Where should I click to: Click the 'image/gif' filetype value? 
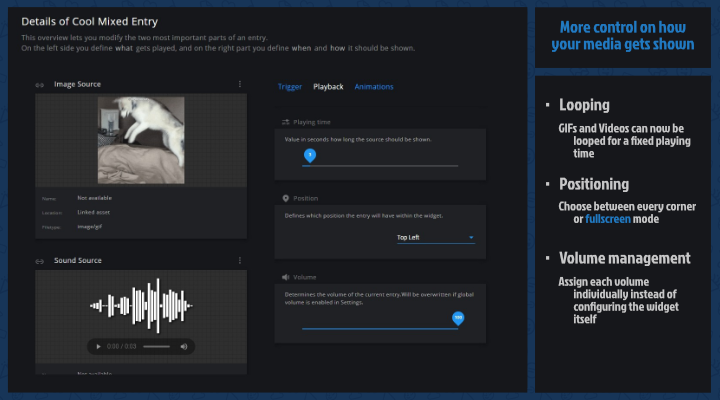coord(90,226)
